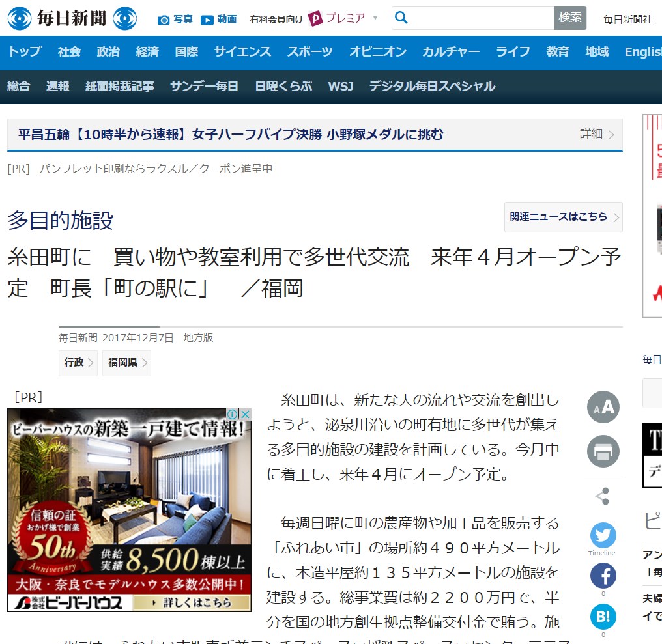Switch to the 速報 sub-navigation tab

coord(57,86)
